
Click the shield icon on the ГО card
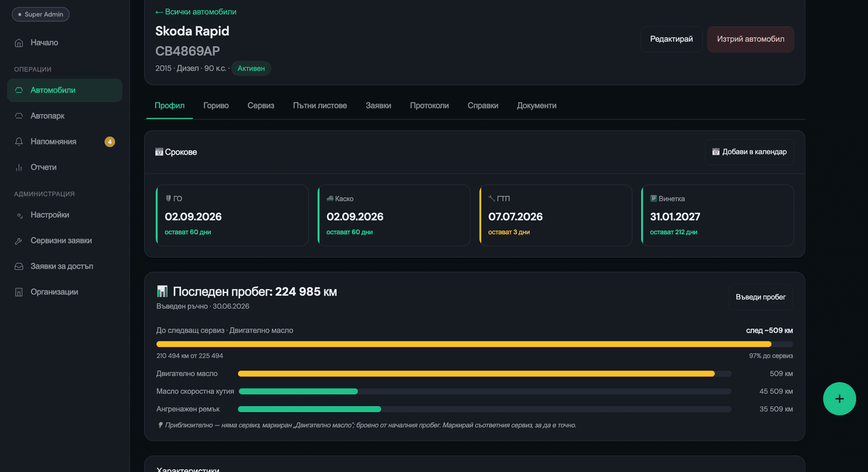click(168, 199)
